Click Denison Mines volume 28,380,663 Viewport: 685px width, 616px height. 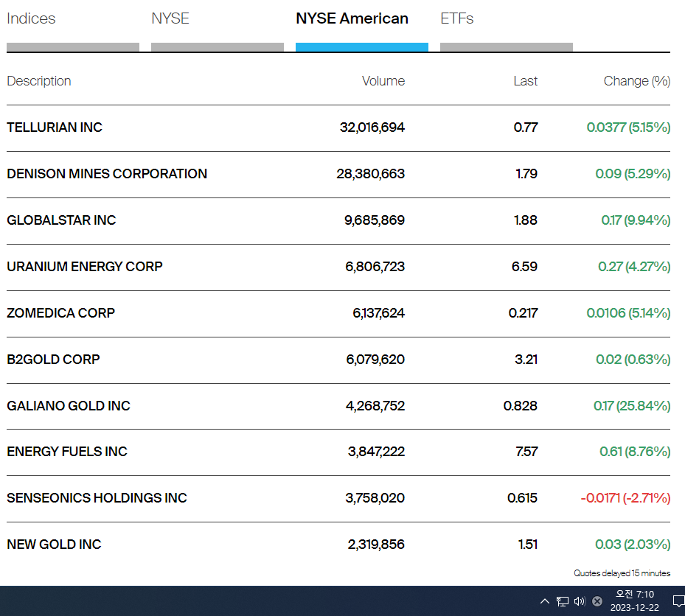coord(370,173)
